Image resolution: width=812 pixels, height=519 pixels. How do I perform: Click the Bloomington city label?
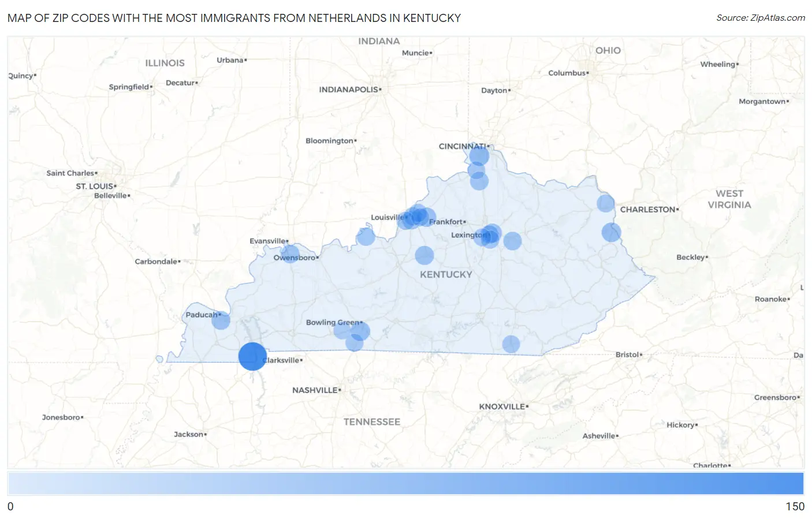click(x=331, y=141)
